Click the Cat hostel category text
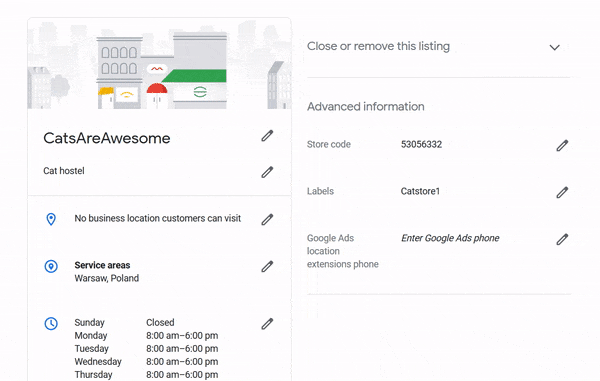The height and width of the screenshot is (381, 600). (x=64, y=171)
